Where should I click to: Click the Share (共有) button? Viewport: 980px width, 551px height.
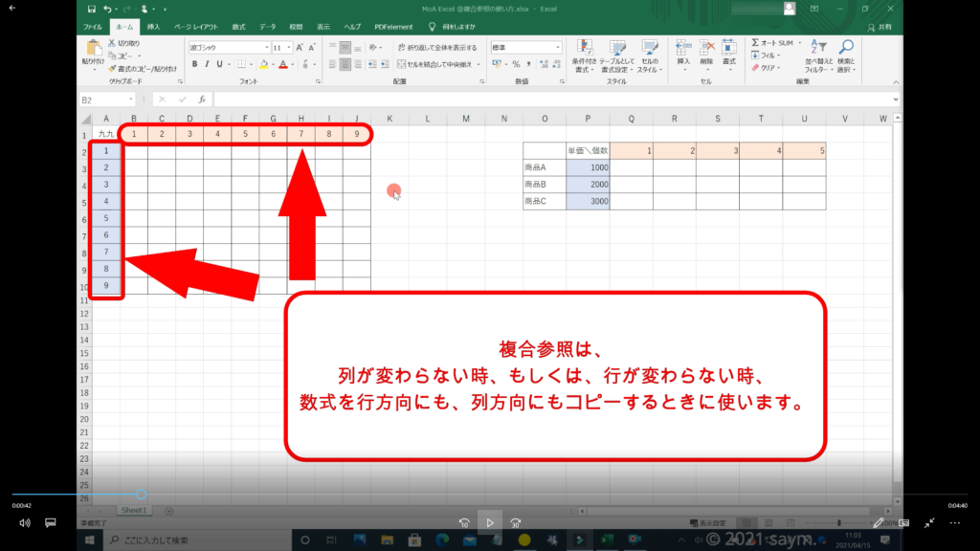tap(883, 27)
